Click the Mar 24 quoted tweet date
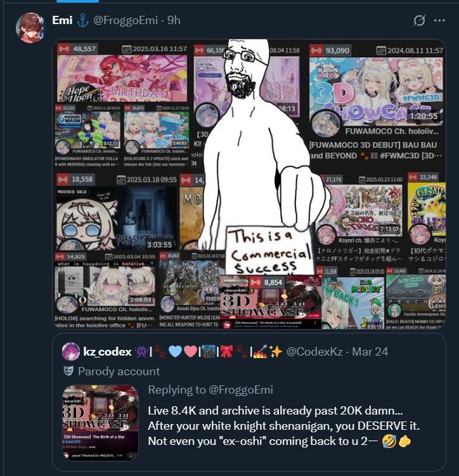Image resolution: width=459 pixels, height=476 pixels. [x=370, y=352]
